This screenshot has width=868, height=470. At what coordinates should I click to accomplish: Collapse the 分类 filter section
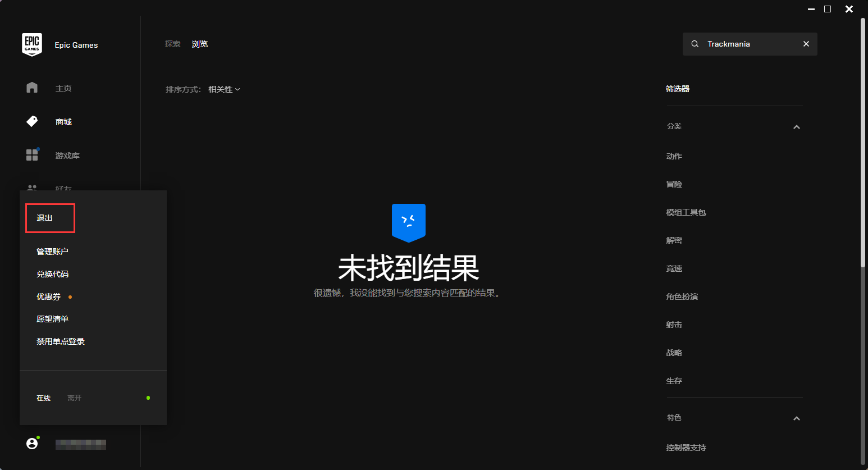796,127
